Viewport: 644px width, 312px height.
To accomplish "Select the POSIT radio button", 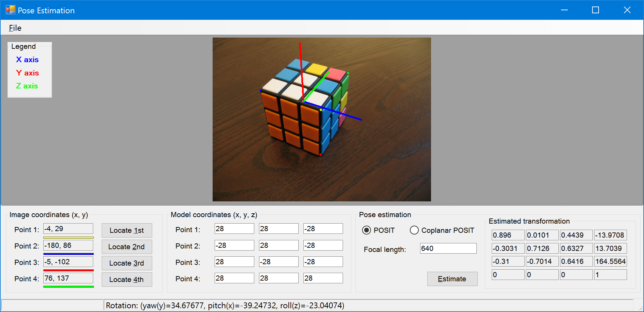I will 367,230.
